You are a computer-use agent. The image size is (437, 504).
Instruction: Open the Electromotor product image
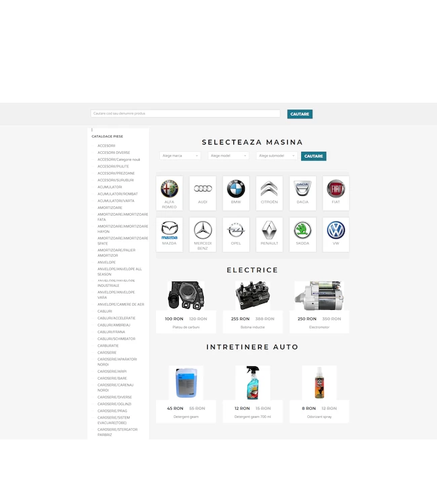click(319, 296)
